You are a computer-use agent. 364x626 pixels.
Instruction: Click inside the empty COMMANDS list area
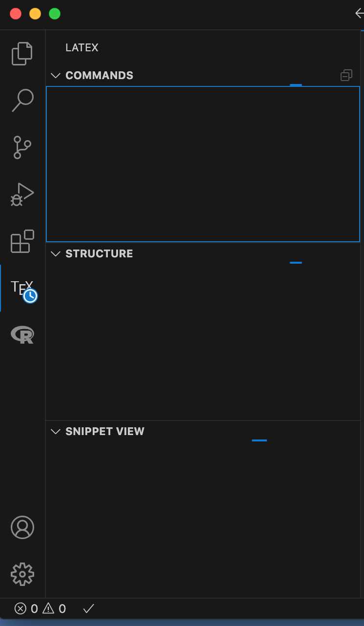202,164
